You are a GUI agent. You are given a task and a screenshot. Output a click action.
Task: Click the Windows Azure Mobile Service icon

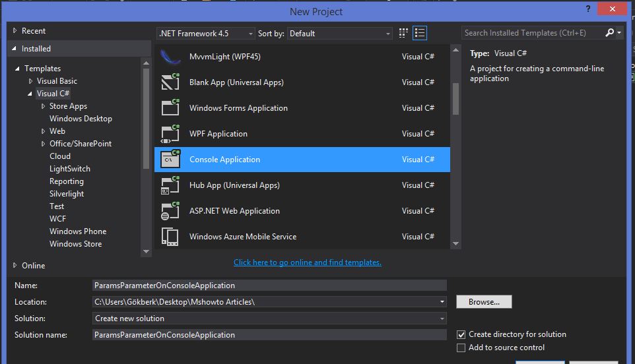170,237
